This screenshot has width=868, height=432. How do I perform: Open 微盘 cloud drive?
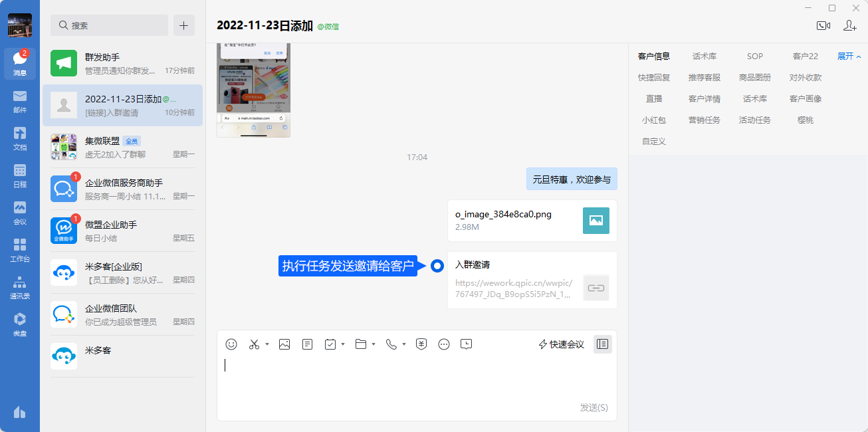(x=20, y=324)
